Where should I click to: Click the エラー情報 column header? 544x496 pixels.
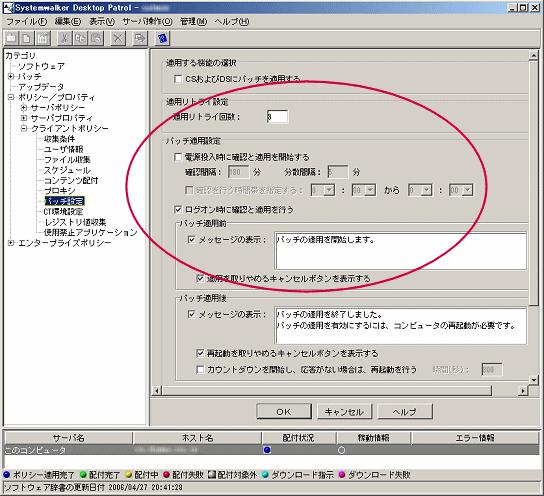(475, 438)
